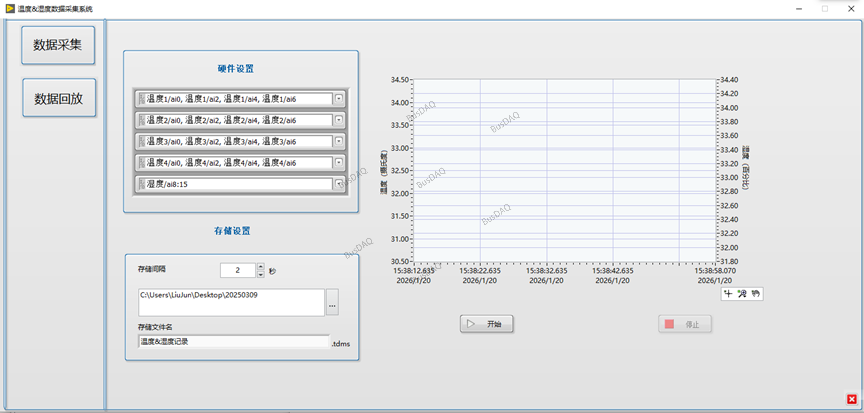
Task: Expand the 温度4 channel dropdown
Action: (x=338, y=163)
